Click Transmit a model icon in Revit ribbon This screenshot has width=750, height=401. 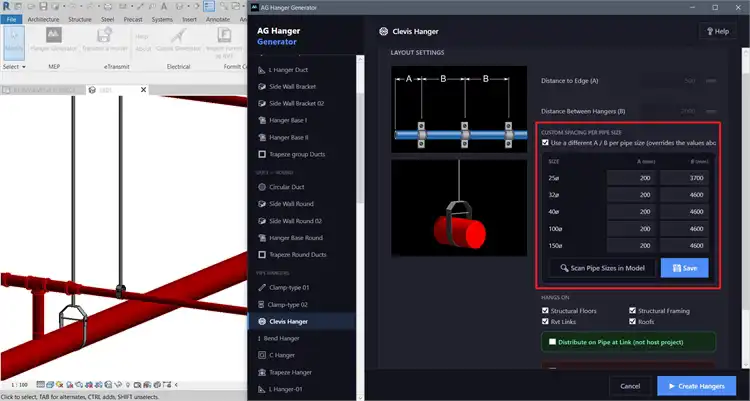104,35
